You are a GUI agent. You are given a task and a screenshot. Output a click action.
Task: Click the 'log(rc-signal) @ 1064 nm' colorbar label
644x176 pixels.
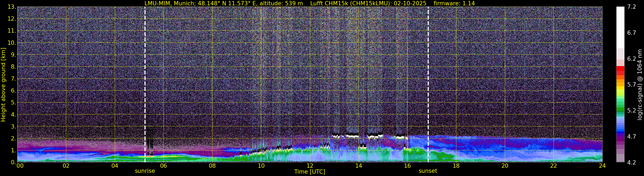pyautogui.click(x=640, y=85)
